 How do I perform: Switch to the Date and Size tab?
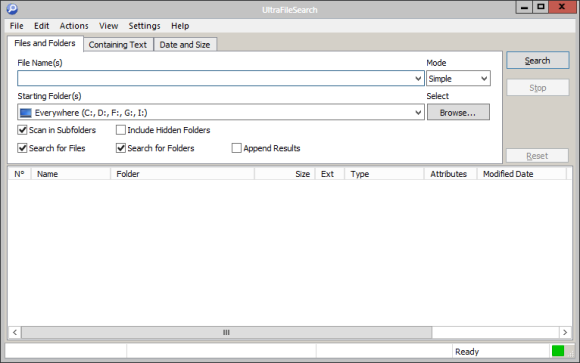tap(185, 44)
